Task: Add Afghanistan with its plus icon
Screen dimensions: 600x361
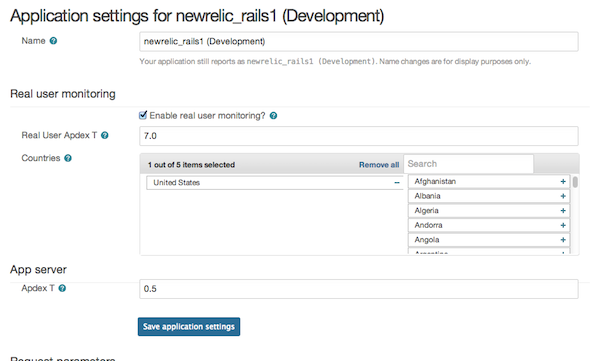Action: (x=563, y=181)
